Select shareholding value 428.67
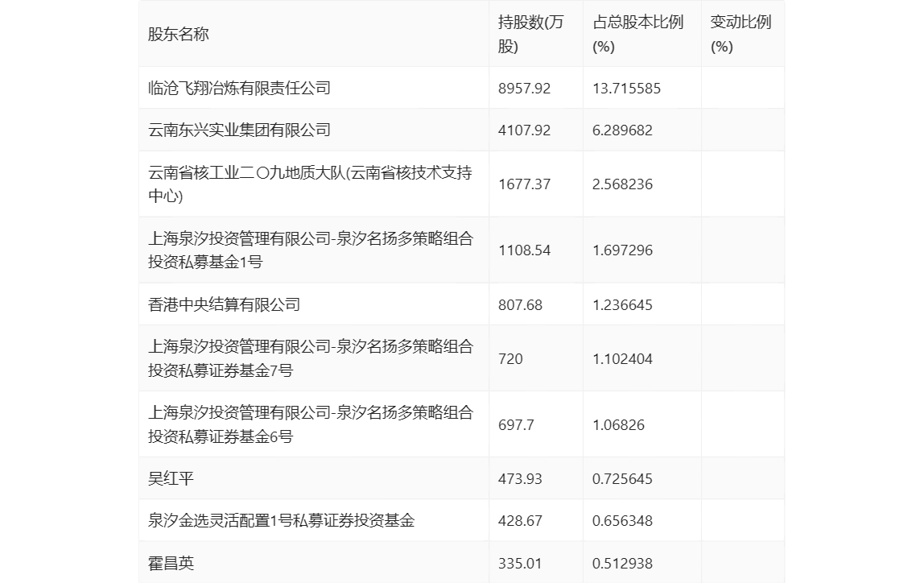This screenshot has width=924, height=583. click(x=520, y=521)
